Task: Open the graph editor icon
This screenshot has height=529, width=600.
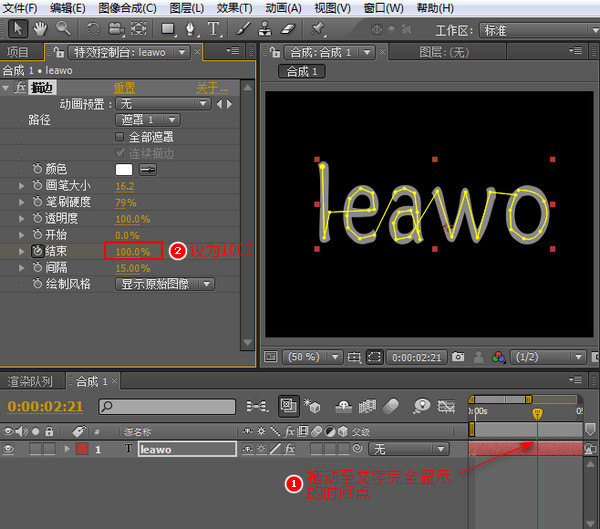Action: click(446, 406)
